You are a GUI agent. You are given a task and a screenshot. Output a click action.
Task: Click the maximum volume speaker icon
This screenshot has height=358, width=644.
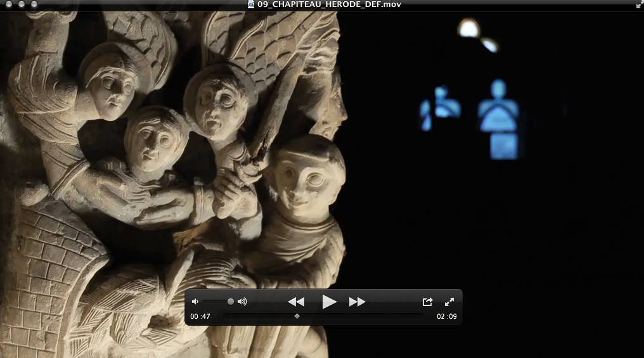(x=242, y=302)
